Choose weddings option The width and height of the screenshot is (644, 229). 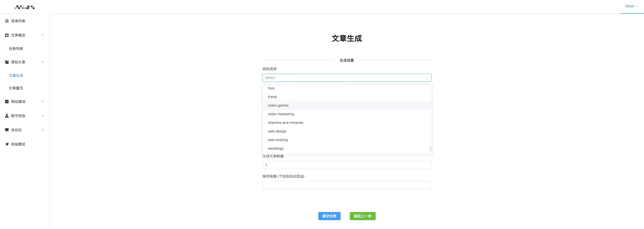click(x=347, y=148)
